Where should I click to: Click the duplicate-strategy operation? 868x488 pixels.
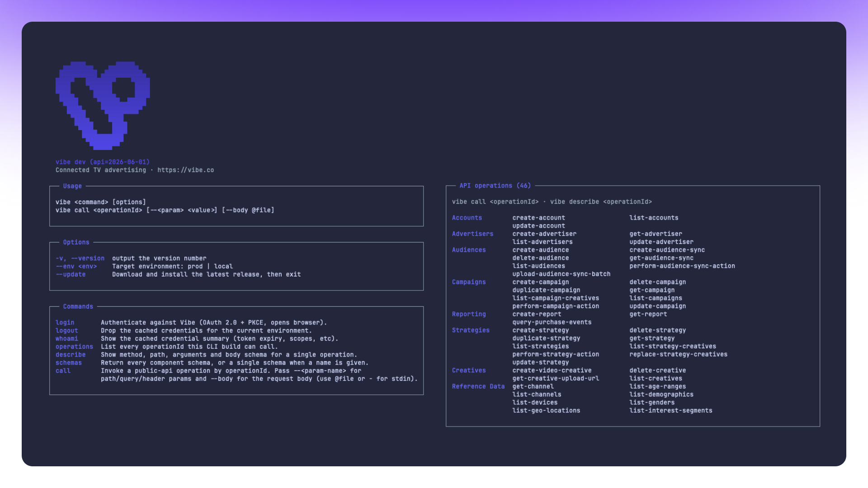546,338
